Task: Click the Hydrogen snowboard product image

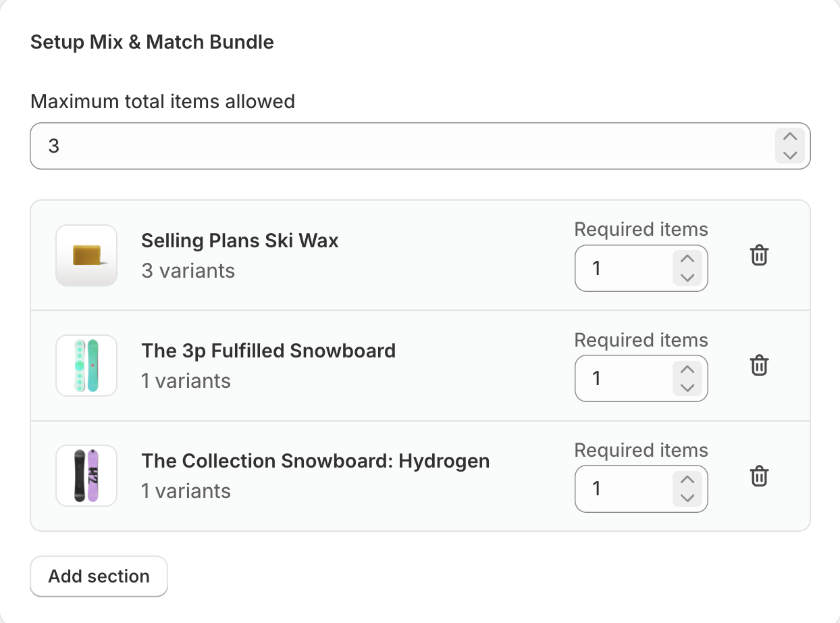Action: pos(86,476)
